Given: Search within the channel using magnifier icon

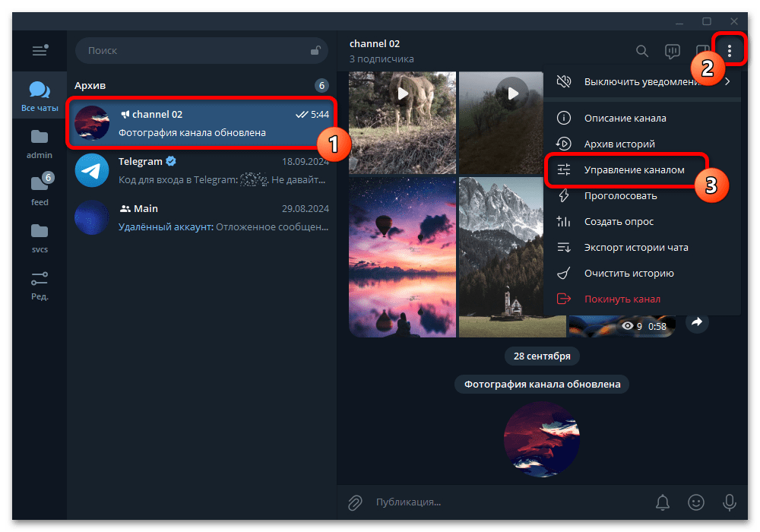Looking at the screenshot, I should (641, 51).
